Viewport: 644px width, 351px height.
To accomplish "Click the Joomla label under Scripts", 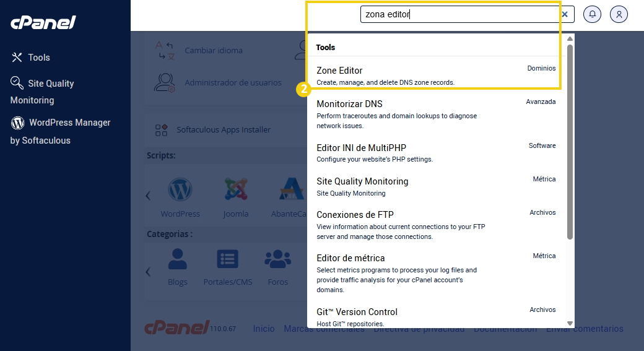I will (x=236, y=214).
